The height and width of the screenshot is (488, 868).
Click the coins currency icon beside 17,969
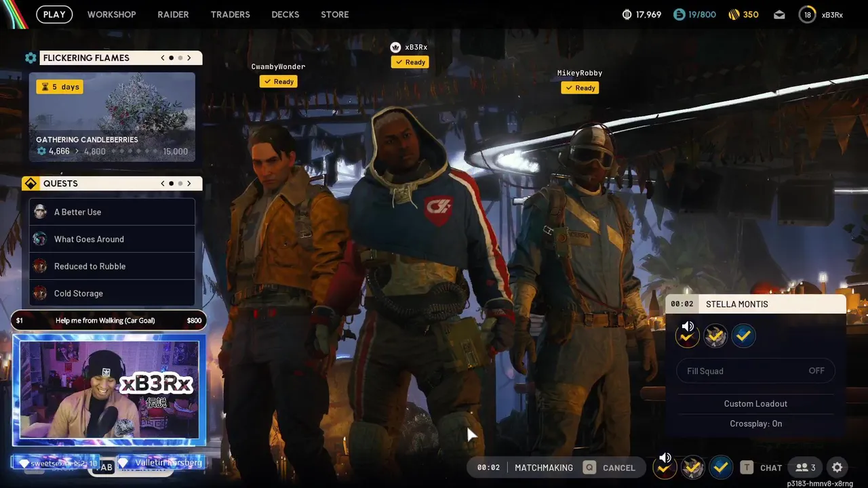point(627,14)
